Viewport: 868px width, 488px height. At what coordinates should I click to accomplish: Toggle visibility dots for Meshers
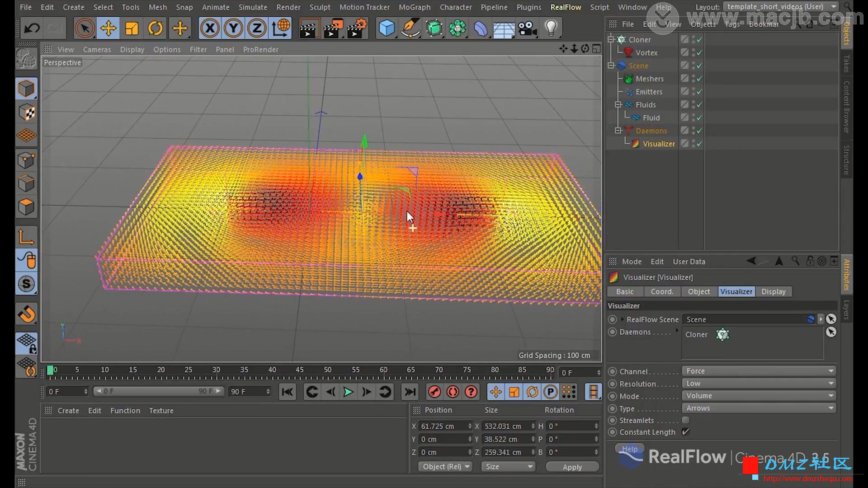693,79
